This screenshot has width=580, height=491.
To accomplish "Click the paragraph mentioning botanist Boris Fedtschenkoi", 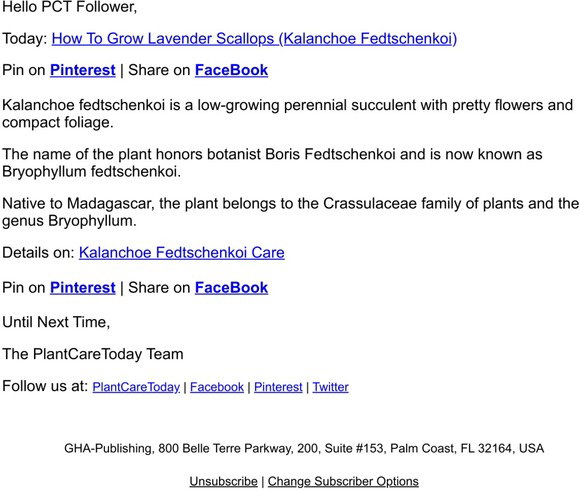I will pos(272,163).
